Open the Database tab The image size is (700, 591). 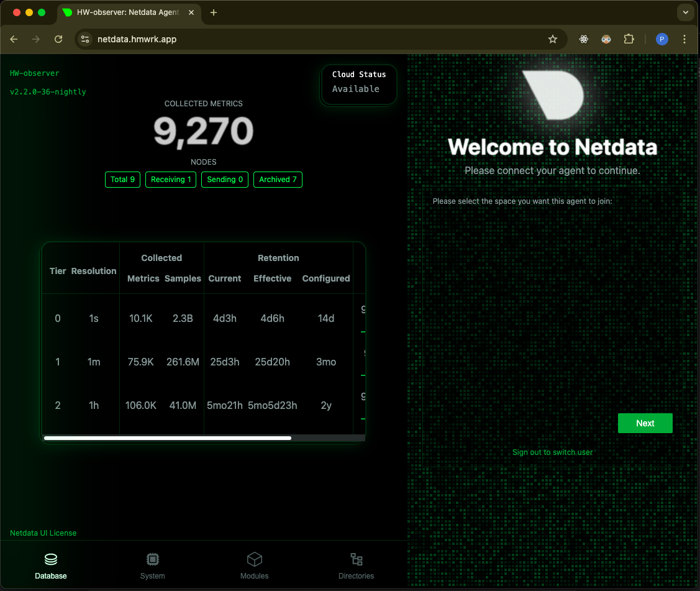click(x=51, y=566)
